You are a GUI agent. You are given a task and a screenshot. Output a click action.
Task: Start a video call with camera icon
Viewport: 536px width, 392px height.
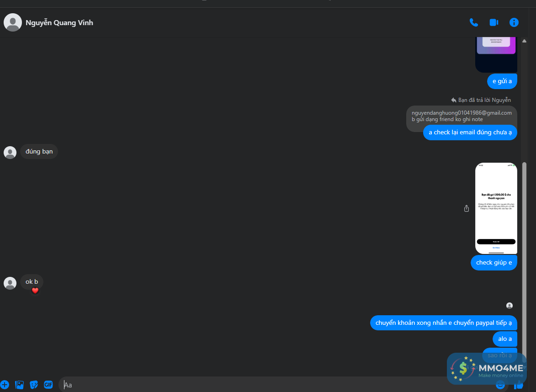click(494, 22)
